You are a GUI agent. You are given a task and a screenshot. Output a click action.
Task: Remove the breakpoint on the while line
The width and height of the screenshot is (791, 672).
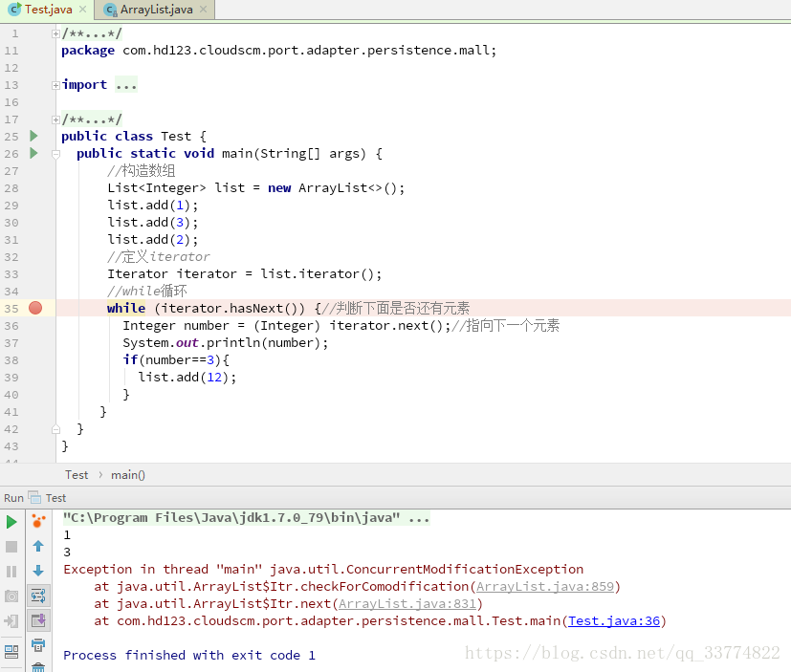(33, 308)
